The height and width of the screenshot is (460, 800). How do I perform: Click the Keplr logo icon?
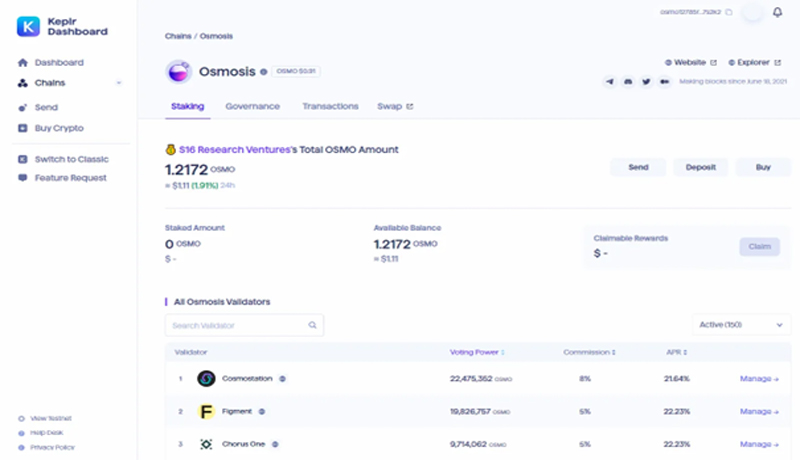coord(28,27)
